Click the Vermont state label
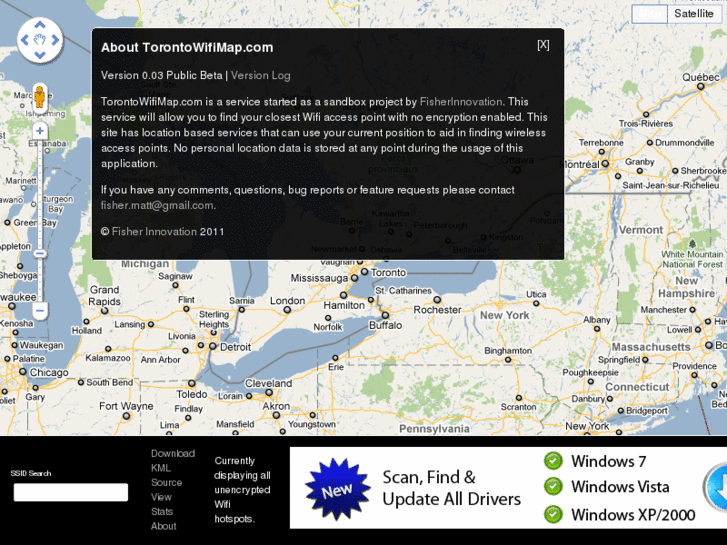 pyautogui.click(x=641, y=230)
